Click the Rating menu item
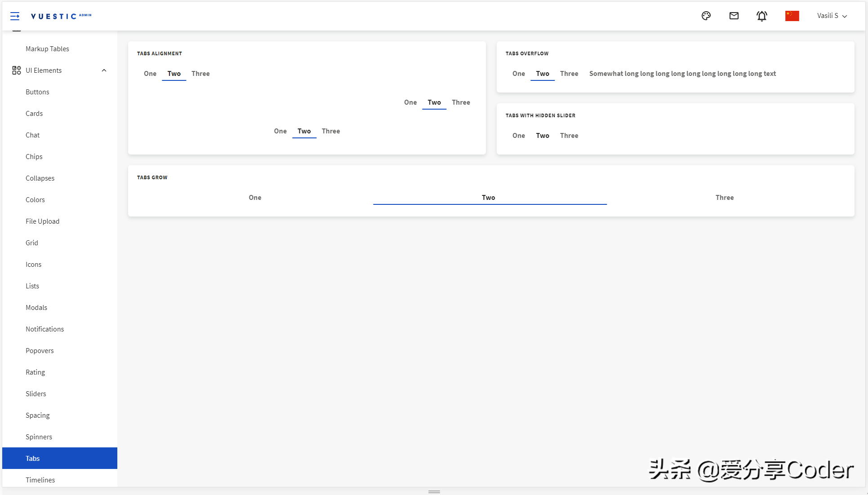Screen dimensions: 868x495 click(35, 371)
